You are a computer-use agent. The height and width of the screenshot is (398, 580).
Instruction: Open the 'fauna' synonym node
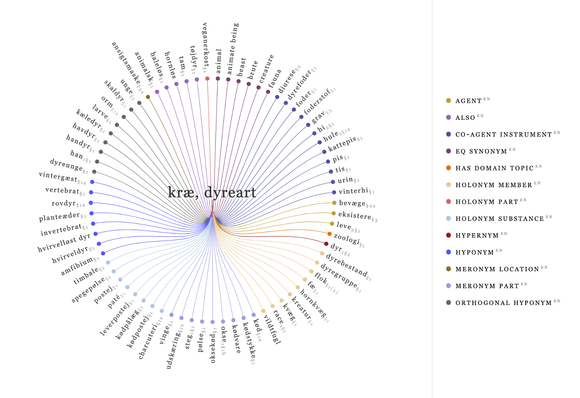click(274, 78)
